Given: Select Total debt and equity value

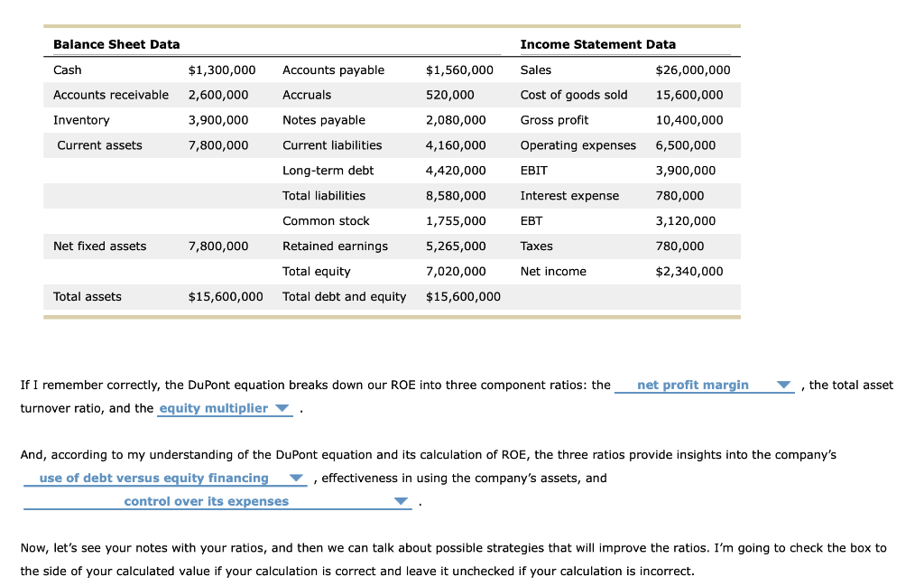Looking at the screenshot, I should tap(463, 297).
